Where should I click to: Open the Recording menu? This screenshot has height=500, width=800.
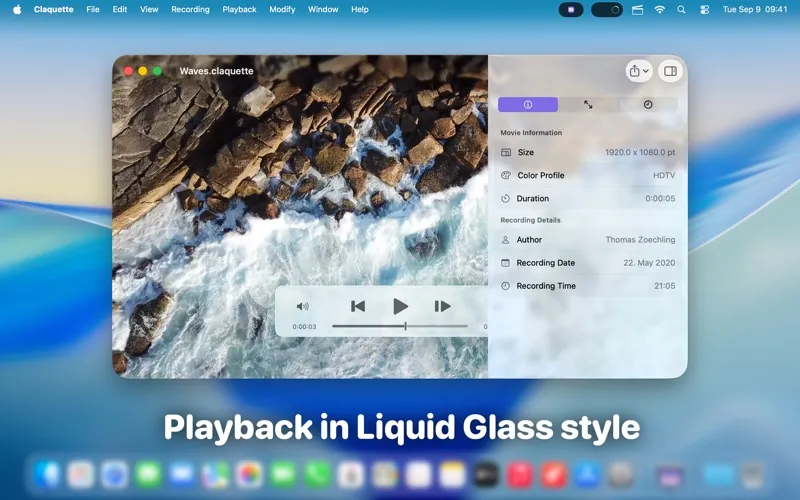coord(190,9)
